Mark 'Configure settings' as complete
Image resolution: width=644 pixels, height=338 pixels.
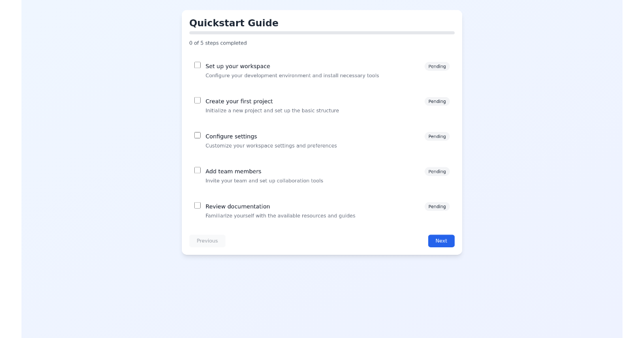click(x=197, y=135)
